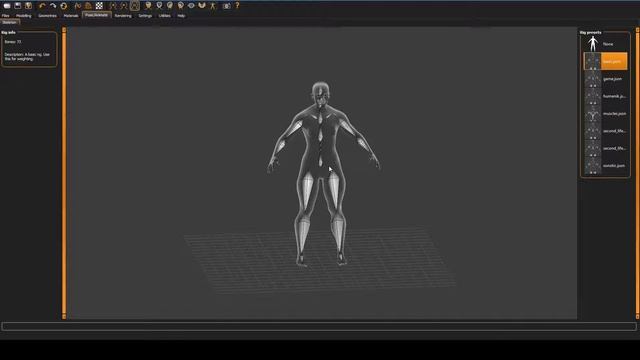Redo the action via toolbar arrow
This screenshot has height=360, width=640.
click(53, 6)
